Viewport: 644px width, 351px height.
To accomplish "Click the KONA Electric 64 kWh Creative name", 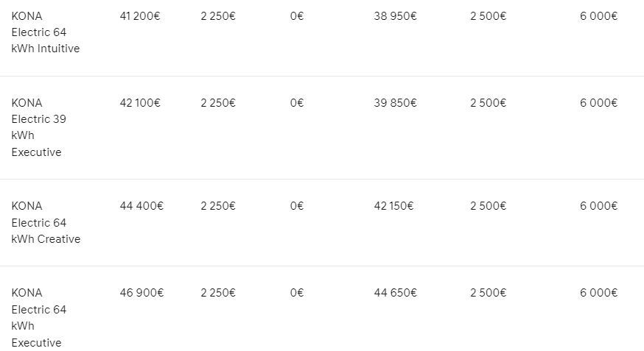I will (x=46, y=222).
